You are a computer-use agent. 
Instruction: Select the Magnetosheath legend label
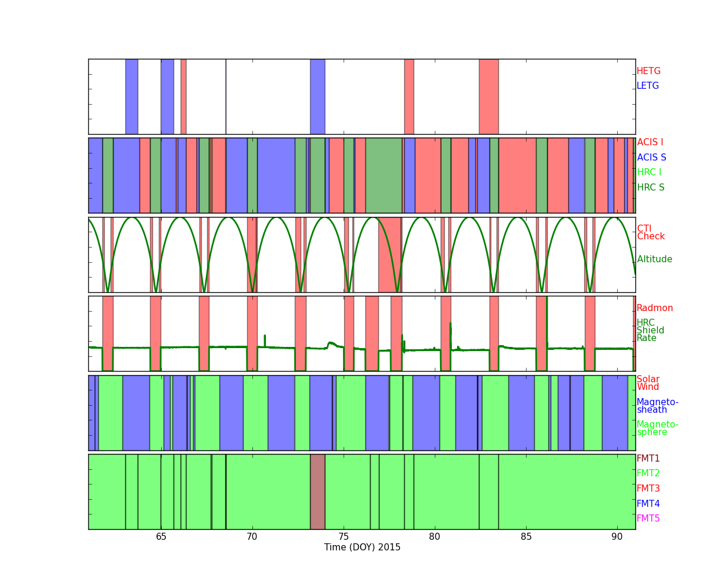(657, 406)
